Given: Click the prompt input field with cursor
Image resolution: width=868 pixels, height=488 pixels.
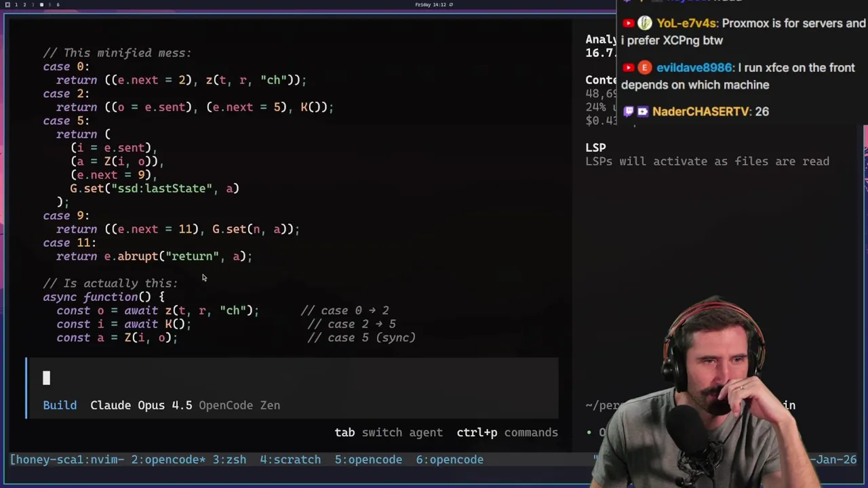Looking at the screenshot, I should click(x=292, y=378).
